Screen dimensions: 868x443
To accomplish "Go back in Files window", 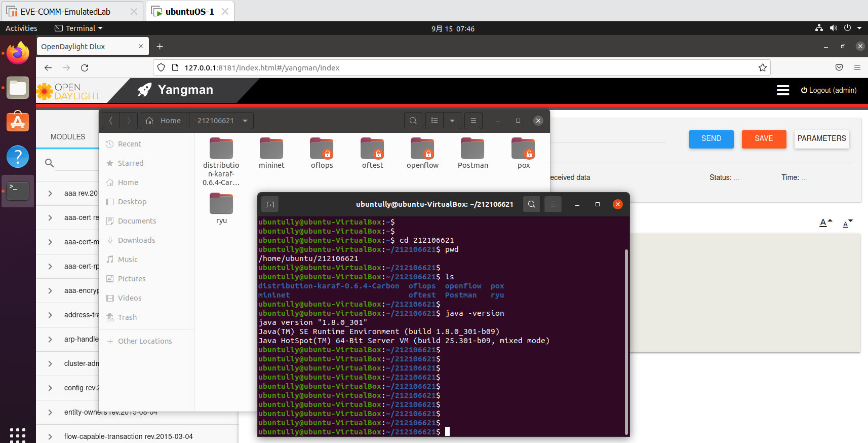I will [x=111, y=121].
